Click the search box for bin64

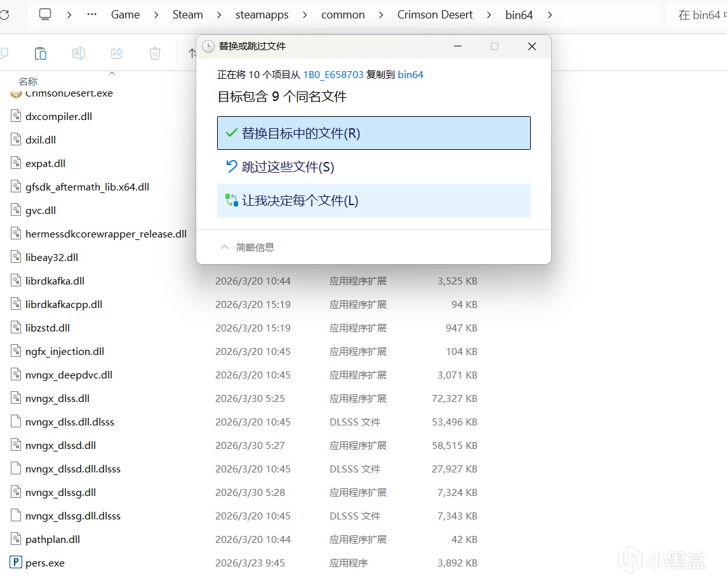697,15
